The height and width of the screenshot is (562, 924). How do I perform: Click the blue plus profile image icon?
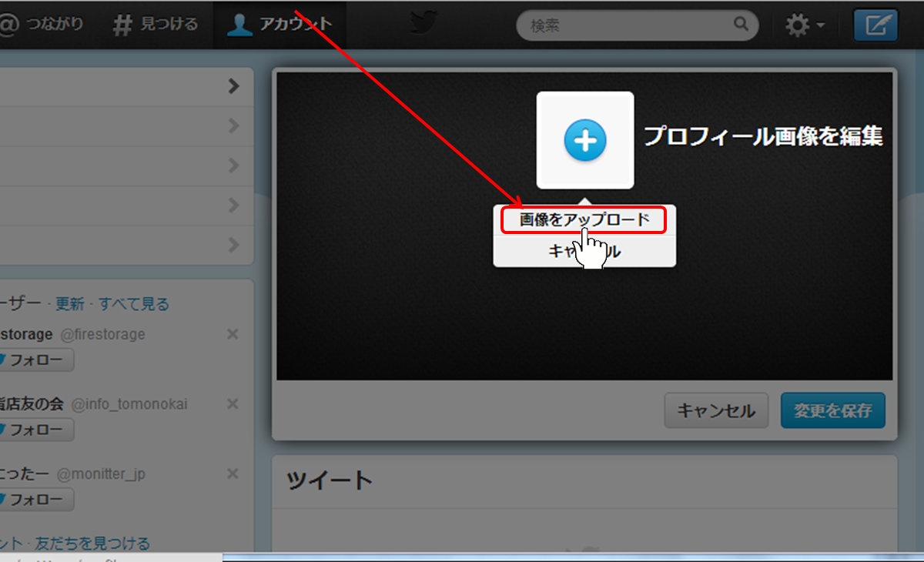point(585,140)
